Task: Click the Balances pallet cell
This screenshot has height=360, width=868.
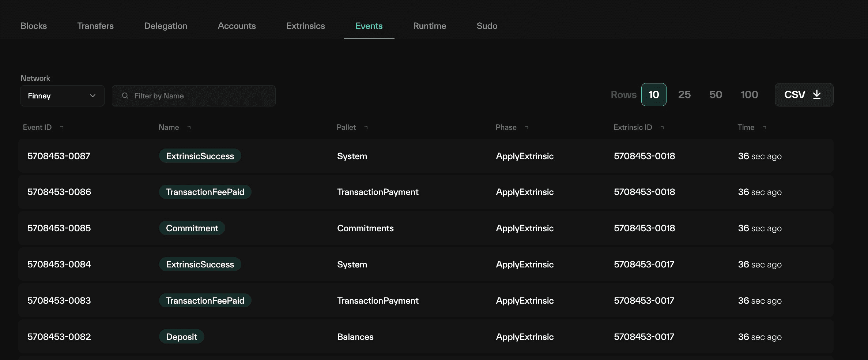Action: click(355, 337)
